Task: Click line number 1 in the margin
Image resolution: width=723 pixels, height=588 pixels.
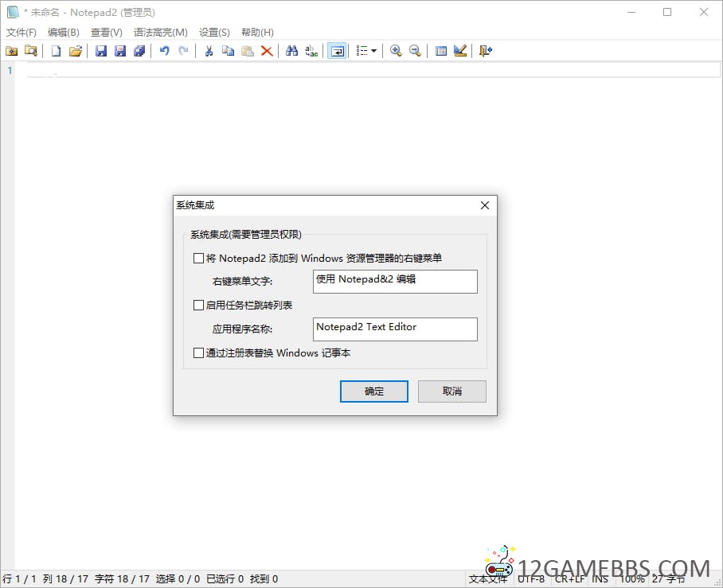Action: [x=10, y=71]
